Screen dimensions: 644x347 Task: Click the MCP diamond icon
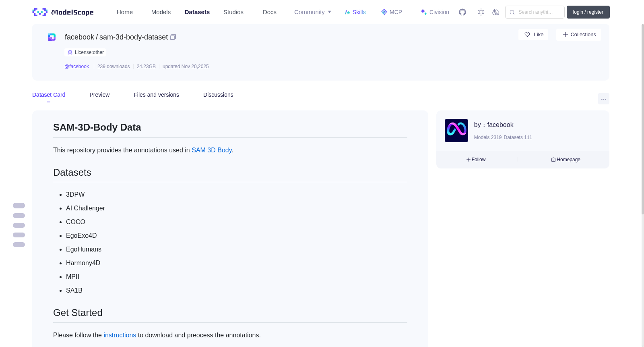pyautogui.click(x=384, y=12)
